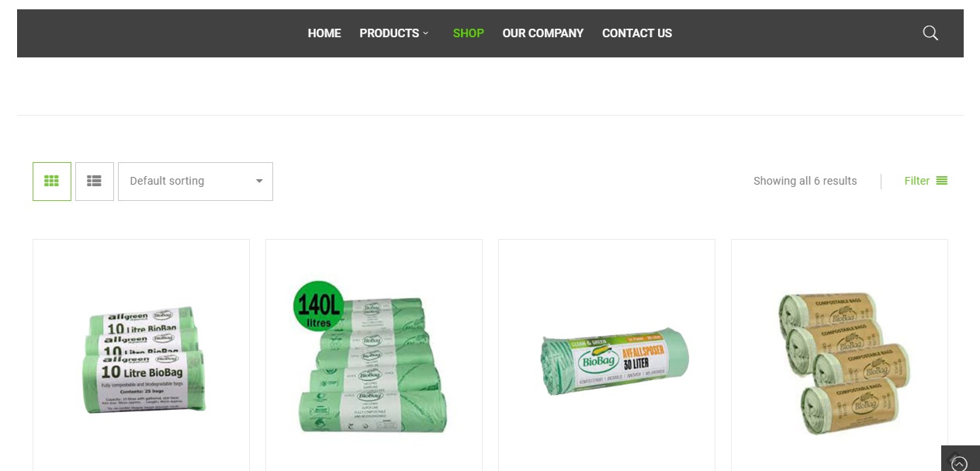The height and width of the screenshot is (471, 980).
Task: Click the sorting dropdown arrow
Action: (259, 182)
